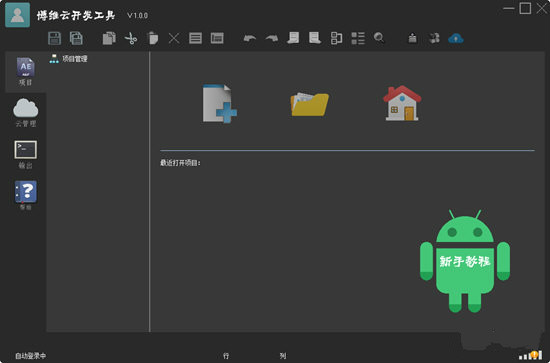This screenshot has width=550, height=363.
Task: Click the Paste clipboard icon
Action: [x=153, y=38]
